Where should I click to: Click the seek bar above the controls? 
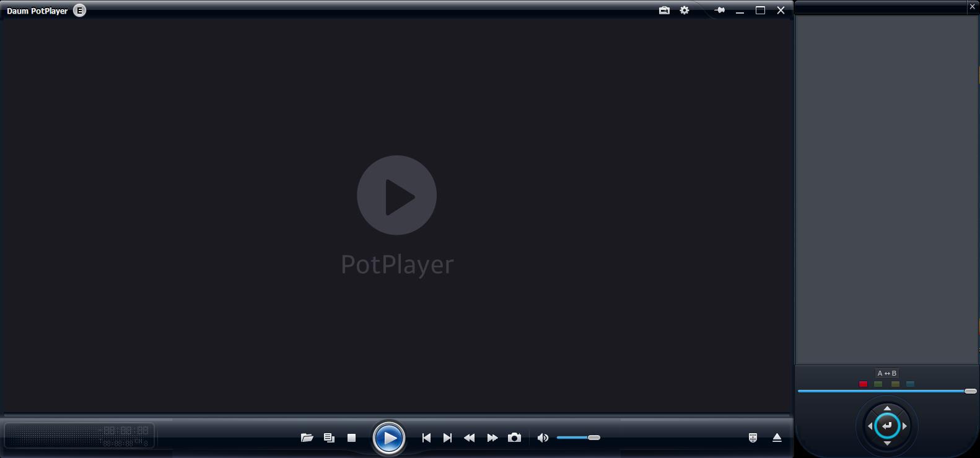(x=396, y=414)
